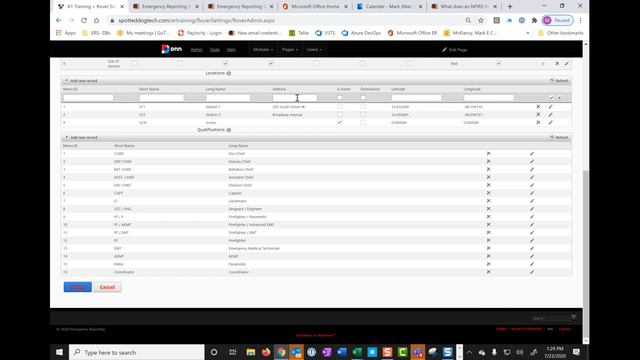Toggle first checkbox in Out of Service row
640x360 pixels.
[x=134, y=64]
